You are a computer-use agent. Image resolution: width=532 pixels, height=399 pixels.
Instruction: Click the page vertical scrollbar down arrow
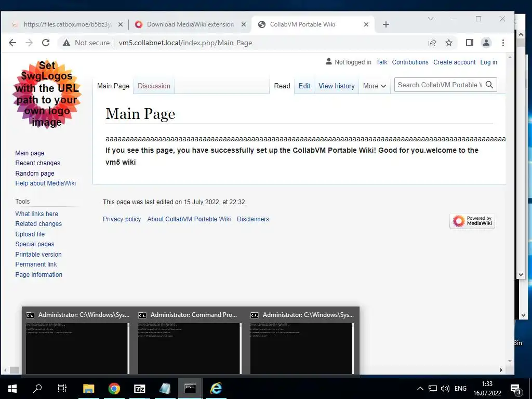pos(510,361)
